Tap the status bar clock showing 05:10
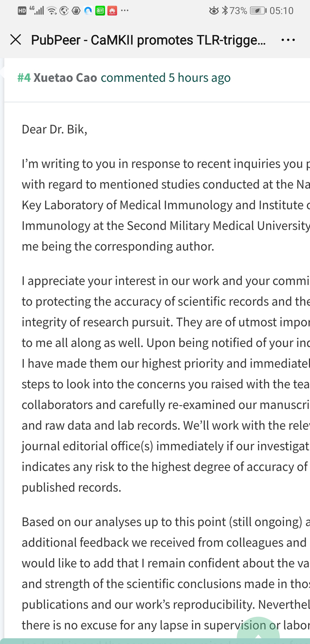This screenshot has height=644, width=310. coord(281,11)
